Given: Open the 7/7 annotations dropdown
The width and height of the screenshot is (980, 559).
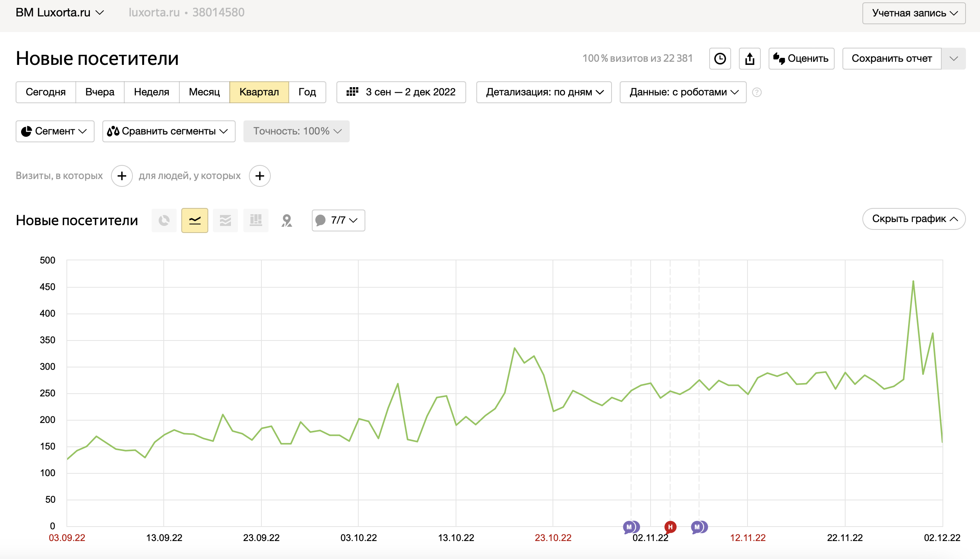Looking at the screenshot, I should tap(338, 220).
